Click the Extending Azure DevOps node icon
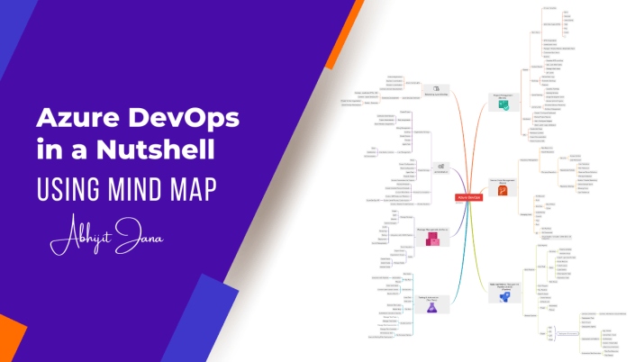The width and height of the screenshot is (644, 362). (x=436, y=88)
